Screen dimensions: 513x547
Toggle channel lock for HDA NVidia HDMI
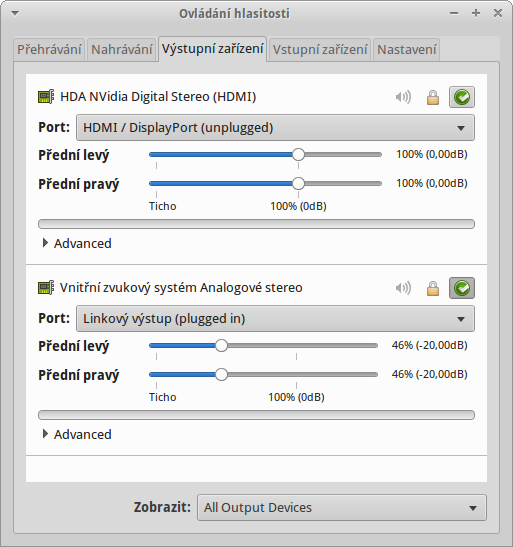[433, 97]
